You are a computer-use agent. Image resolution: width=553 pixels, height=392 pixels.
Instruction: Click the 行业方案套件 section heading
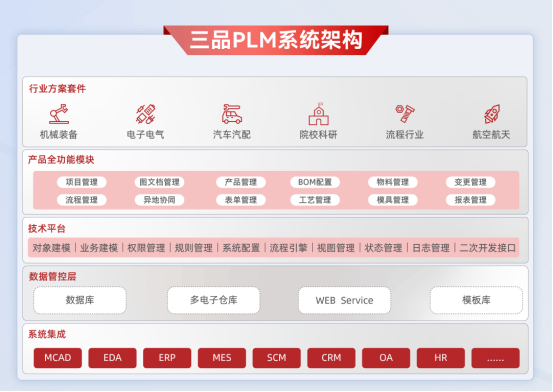pos(57,89)
